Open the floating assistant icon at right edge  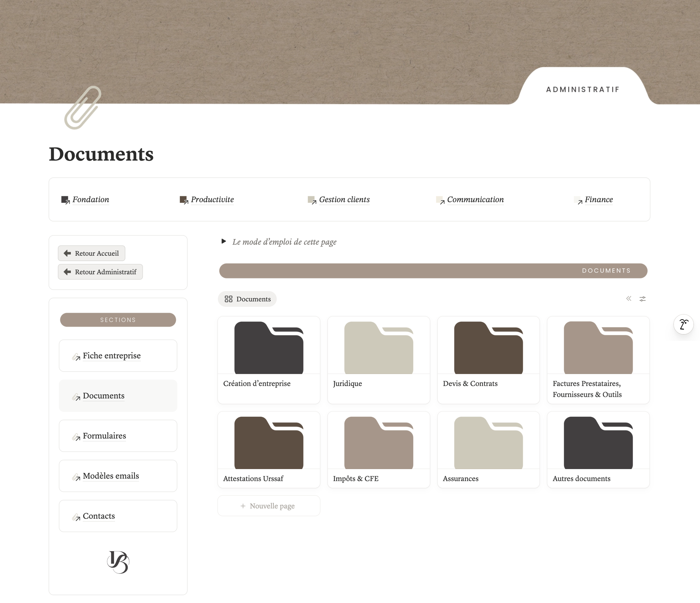[x=683, y=324]
